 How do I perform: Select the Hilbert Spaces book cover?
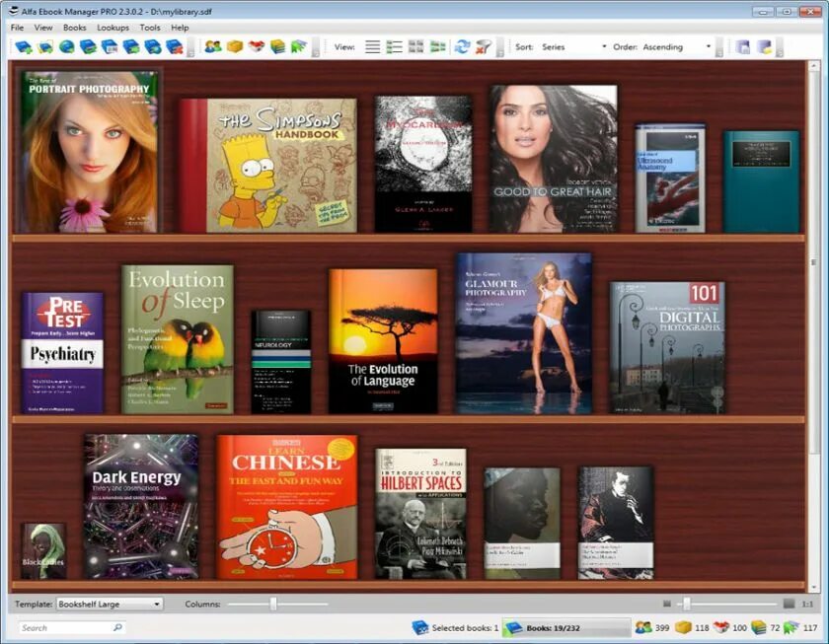click(x=420, y=514)
